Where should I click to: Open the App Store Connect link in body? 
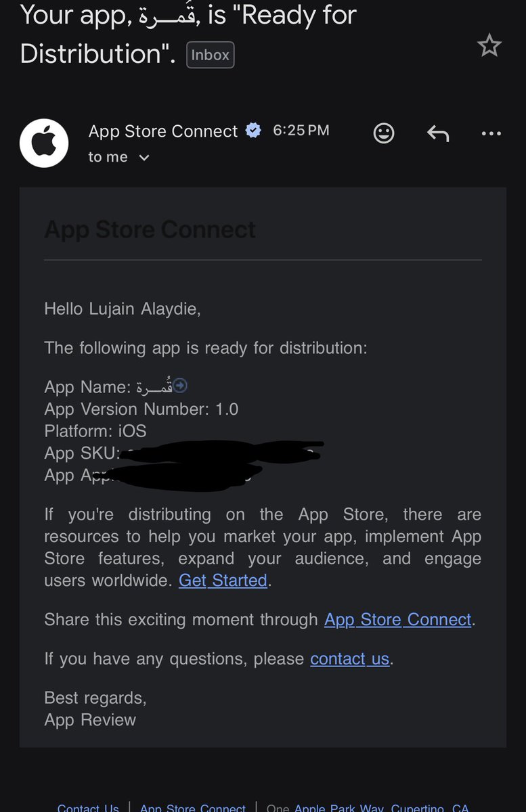tap(398, 620)
